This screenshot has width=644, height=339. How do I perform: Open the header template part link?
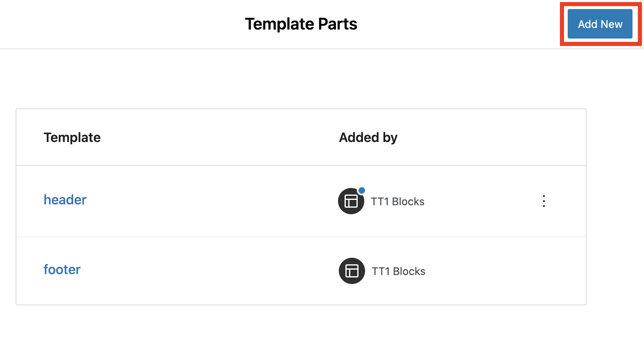65,200
